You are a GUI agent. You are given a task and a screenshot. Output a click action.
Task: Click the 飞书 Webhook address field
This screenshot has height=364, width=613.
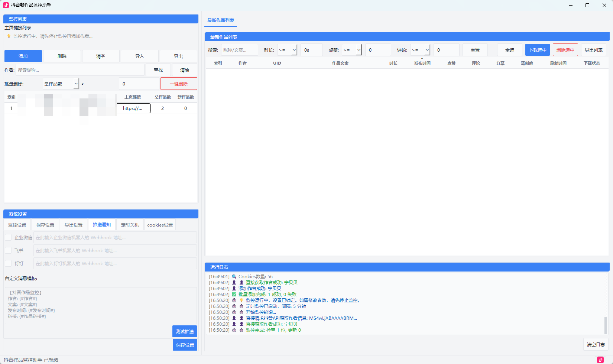pos(115,250)
